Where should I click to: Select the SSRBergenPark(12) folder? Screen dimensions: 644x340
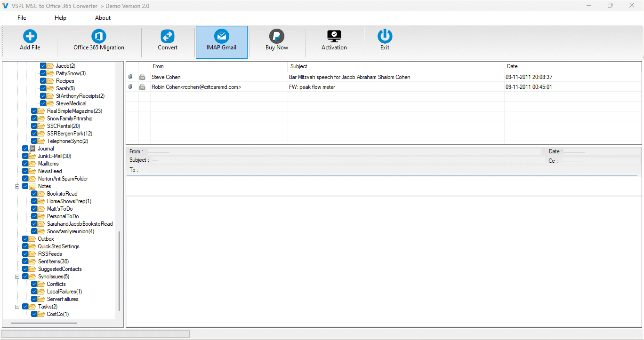click(70, 134)
